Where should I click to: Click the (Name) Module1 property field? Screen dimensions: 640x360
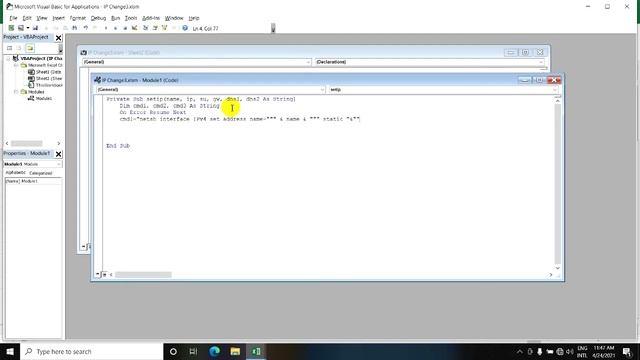(33, 181)
